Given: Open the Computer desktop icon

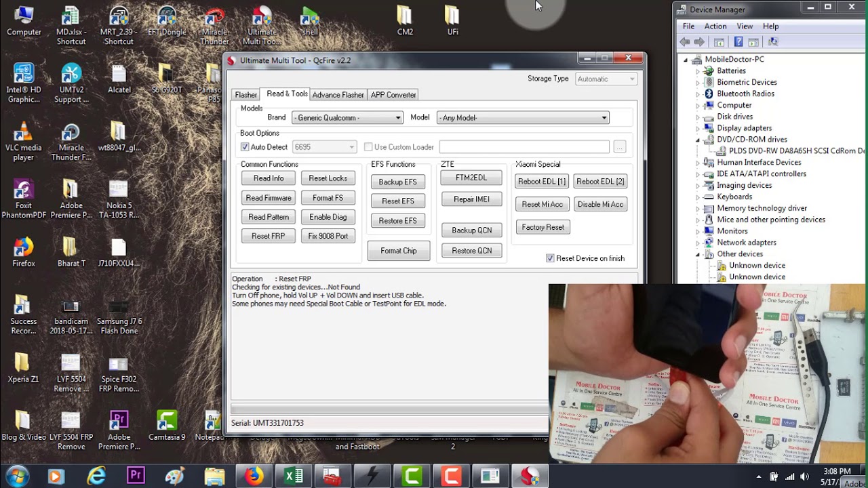Looking at the screenshot, I should coord(24,21).
